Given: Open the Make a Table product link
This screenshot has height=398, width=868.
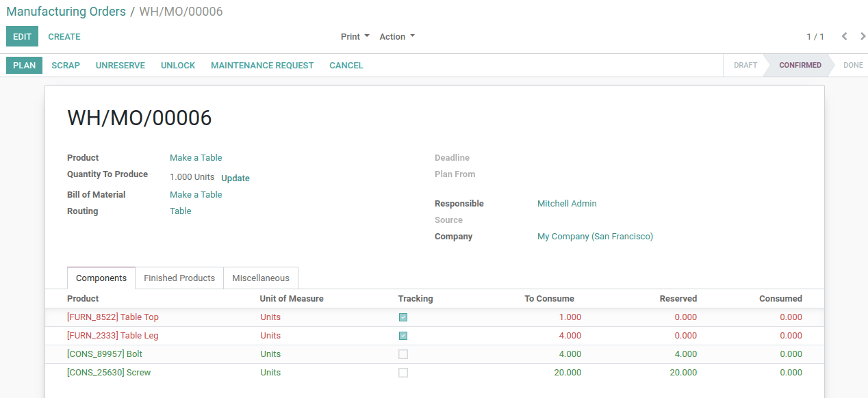Looking at the screenshot, I should [196, 158].
